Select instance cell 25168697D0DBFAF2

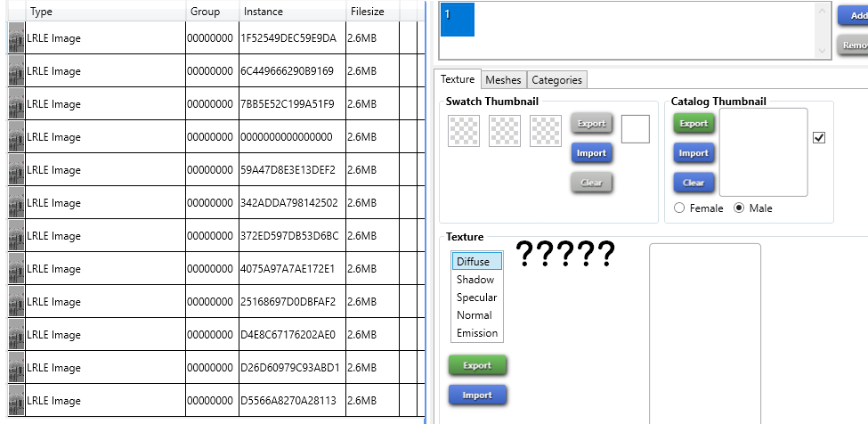[292, 301]
